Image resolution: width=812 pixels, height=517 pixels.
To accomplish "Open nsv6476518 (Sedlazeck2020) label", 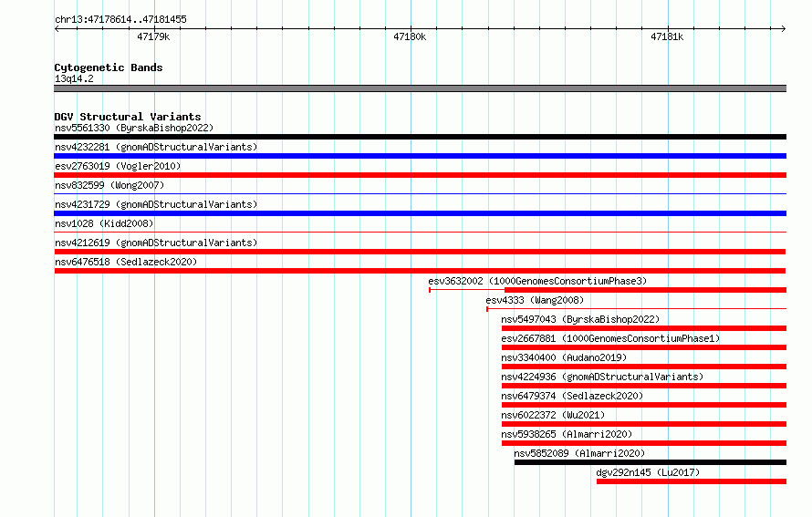I will [126, 262].
